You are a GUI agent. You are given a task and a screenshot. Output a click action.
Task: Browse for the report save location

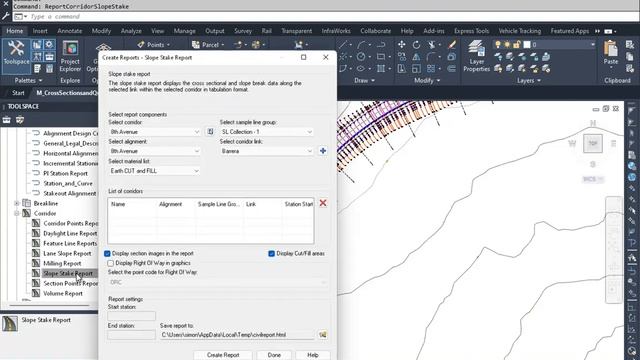click(x=323, y=335)
